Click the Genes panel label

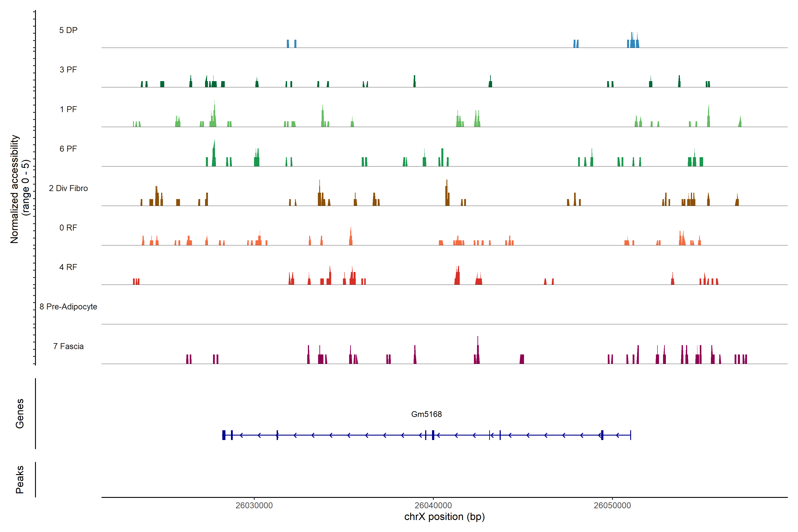pos(20,413)
